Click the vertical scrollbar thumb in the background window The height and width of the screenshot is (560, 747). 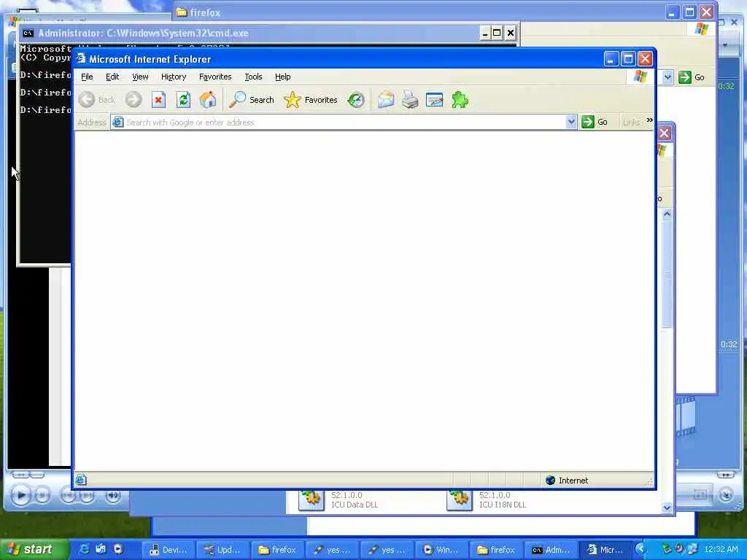(x=667, y=274)
